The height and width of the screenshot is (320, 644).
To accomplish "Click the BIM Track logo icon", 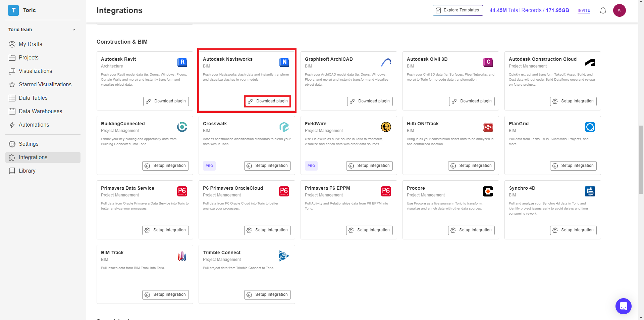I will (x=182, y=256).
